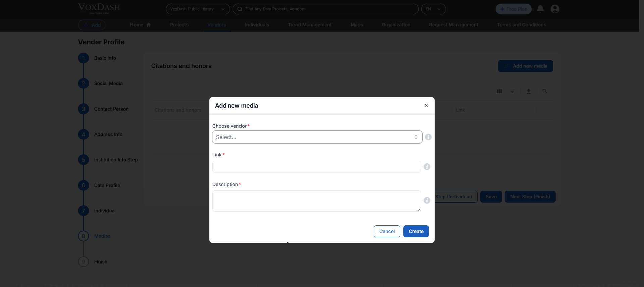Open the table filter icon
The height and width of the screenshot is (287, 644).
[512, 91]
